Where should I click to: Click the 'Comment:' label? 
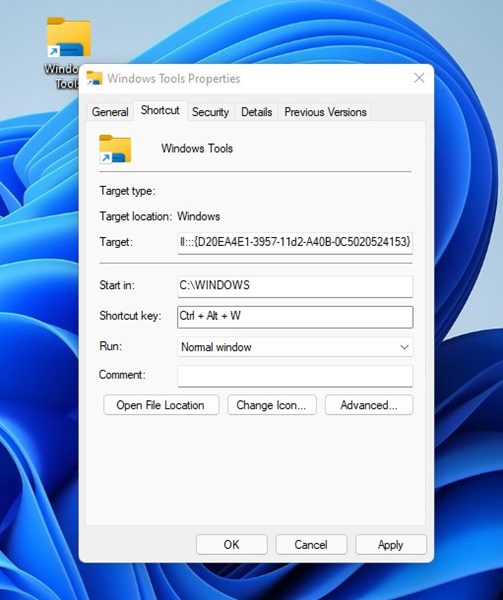[x=122, y=374]
